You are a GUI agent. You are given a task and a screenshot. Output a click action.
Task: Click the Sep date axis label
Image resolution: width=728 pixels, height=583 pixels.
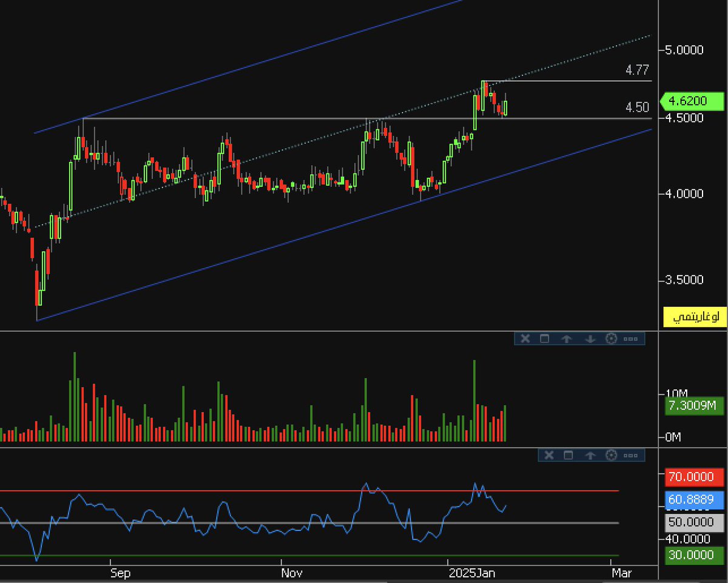120,573
